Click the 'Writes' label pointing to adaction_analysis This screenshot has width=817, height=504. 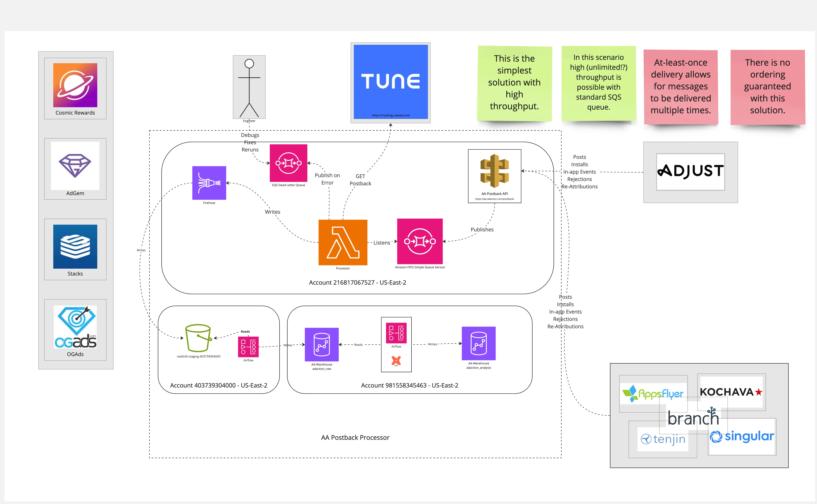pyautogui.click(x=432, y=344)
